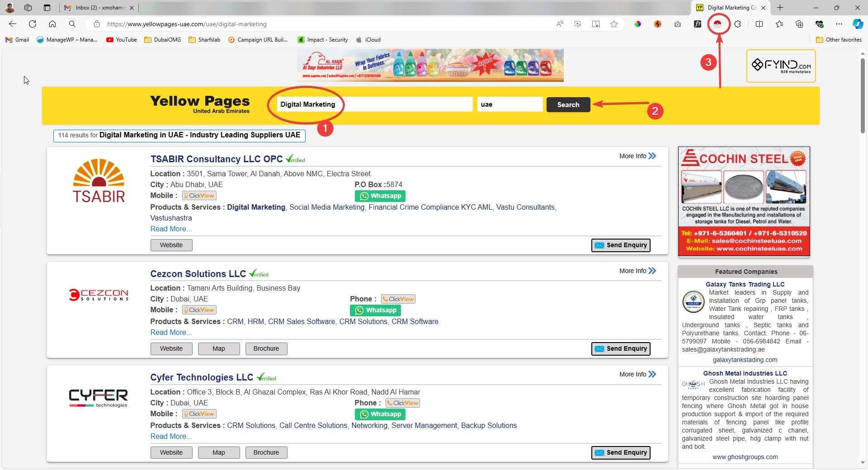Send Enquiry to TSABIR Consultancy

(621, 245)
